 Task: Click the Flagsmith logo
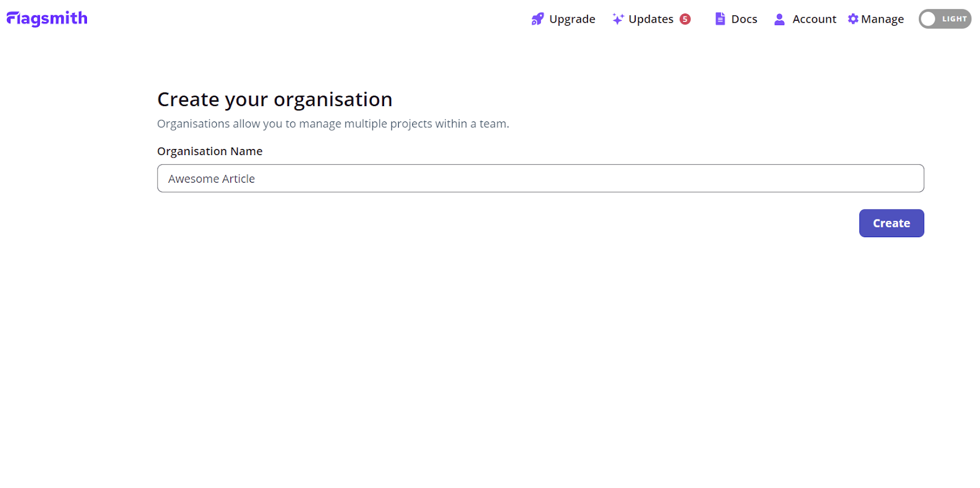click(x=47, y=19)
